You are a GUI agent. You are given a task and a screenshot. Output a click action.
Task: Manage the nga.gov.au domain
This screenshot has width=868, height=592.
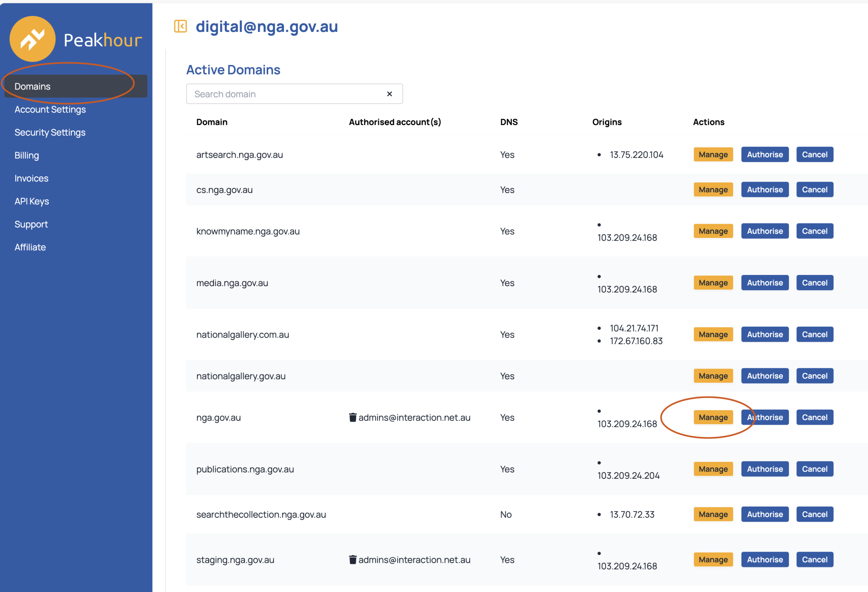point(713,417)
